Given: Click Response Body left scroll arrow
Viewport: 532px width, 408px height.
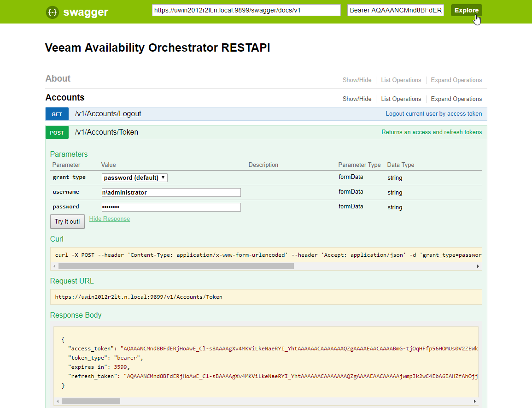Looking at the screenshot, I should (x=58, y=401).
